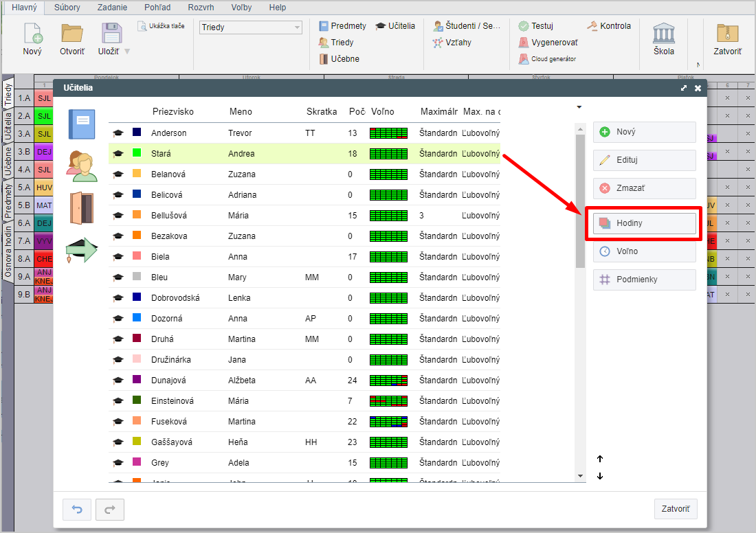756x533 pixels.
Task: Open the Vzťahy relations tool
Action: tap(452, 43)
